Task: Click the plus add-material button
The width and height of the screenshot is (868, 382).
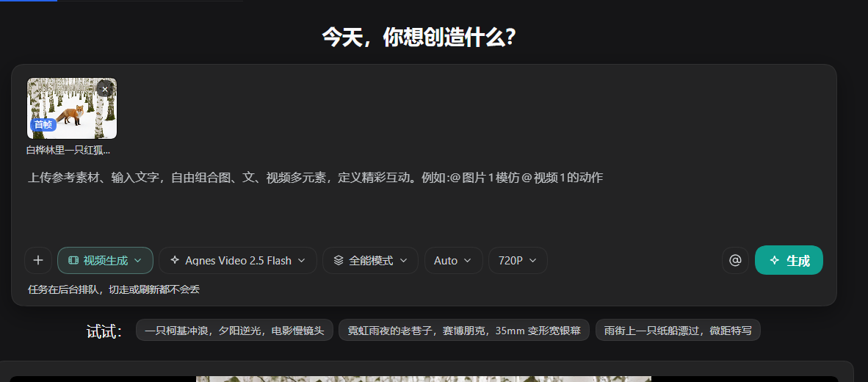Action: pos(38,260)
